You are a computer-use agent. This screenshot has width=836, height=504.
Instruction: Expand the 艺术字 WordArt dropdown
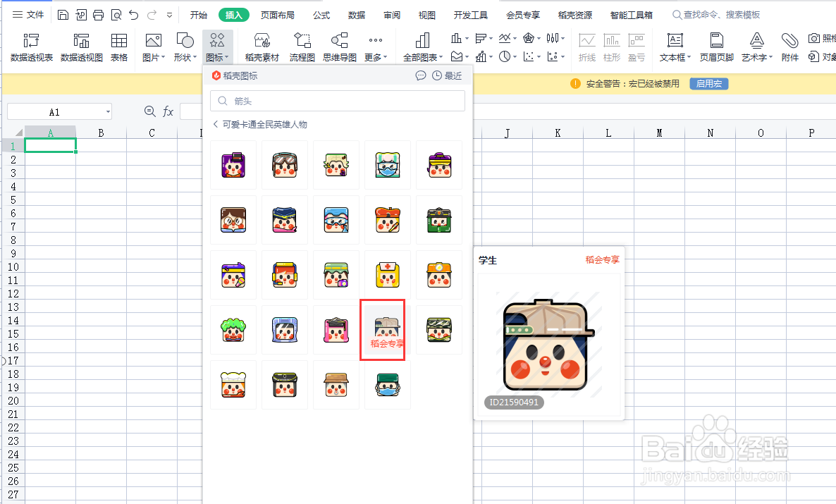point(756,47)
